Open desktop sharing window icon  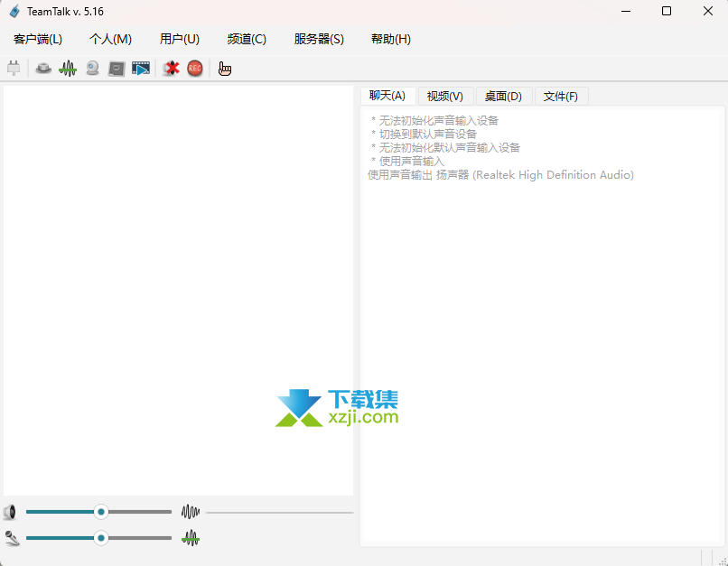[117, 69]
